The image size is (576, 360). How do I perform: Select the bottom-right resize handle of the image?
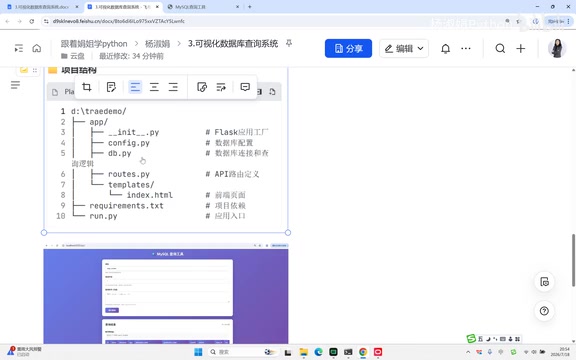tap(288, 233)
